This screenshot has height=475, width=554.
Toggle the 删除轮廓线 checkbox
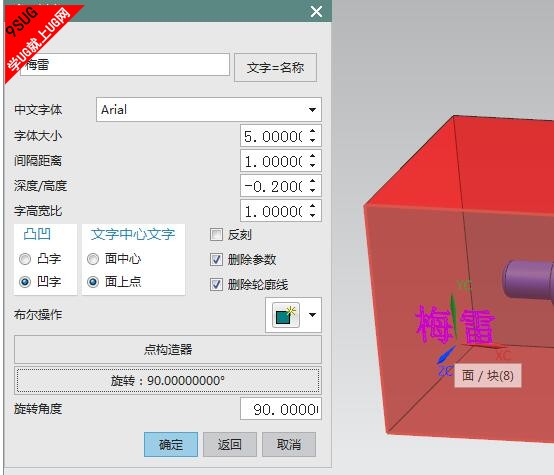coord(216,284)
